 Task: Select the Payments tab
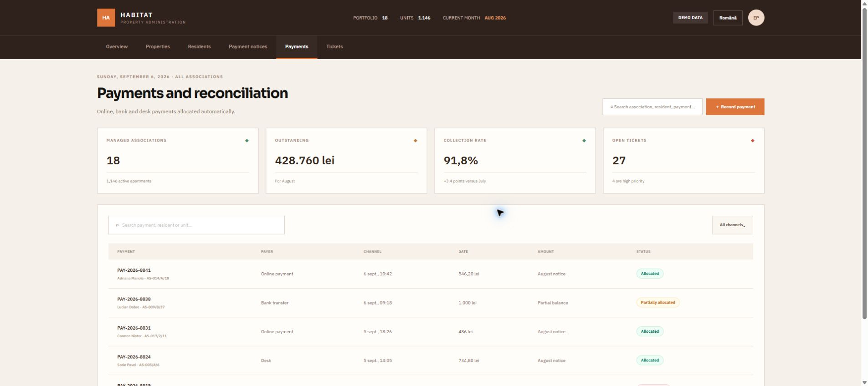(x=297, y=46)
